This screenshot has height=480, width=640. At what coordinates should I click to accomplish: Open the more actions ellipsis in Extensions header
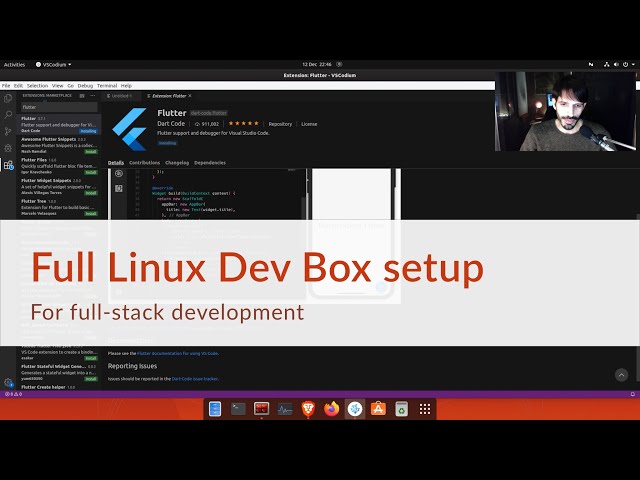[93, 96]
